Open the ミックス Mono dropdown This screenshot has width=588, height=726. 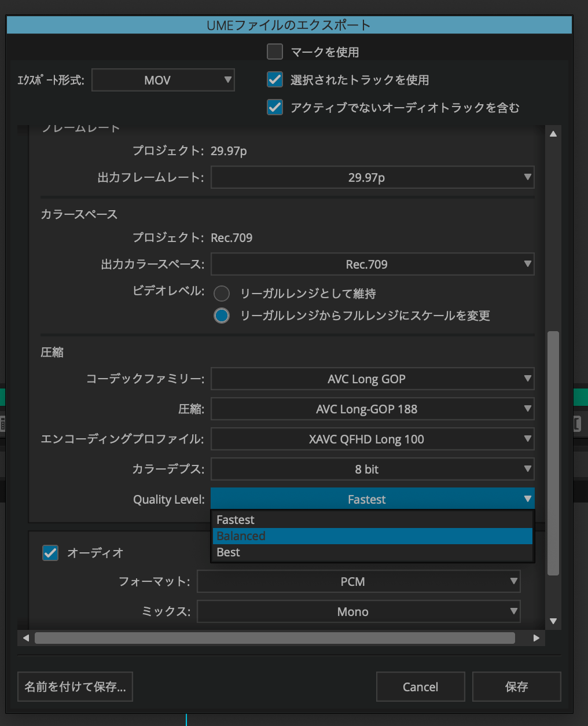click(359, 611)
